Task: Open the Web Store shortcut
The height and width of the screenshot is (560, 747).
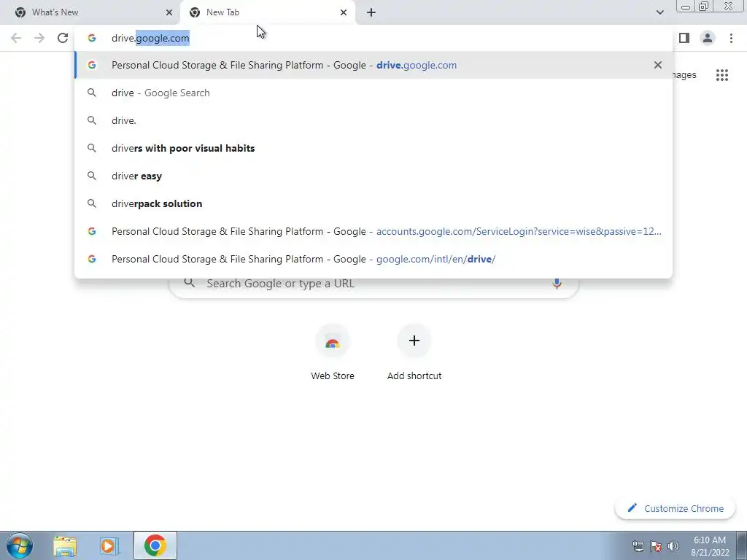Action: coord(333,352)
